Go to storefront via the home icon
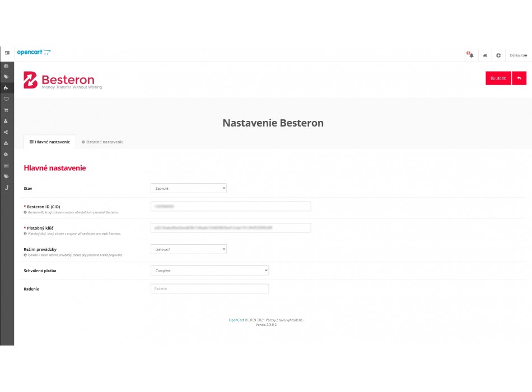 click(485, 55)
